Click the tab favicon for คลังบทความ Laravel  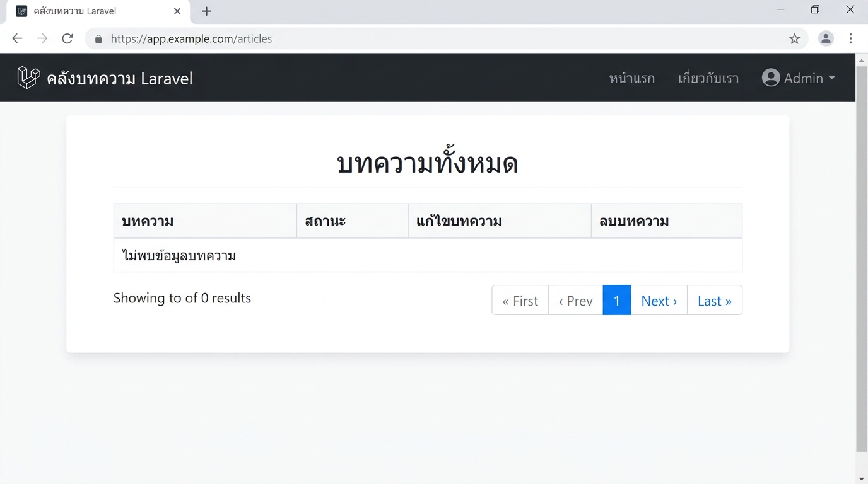tap(21, 11)
